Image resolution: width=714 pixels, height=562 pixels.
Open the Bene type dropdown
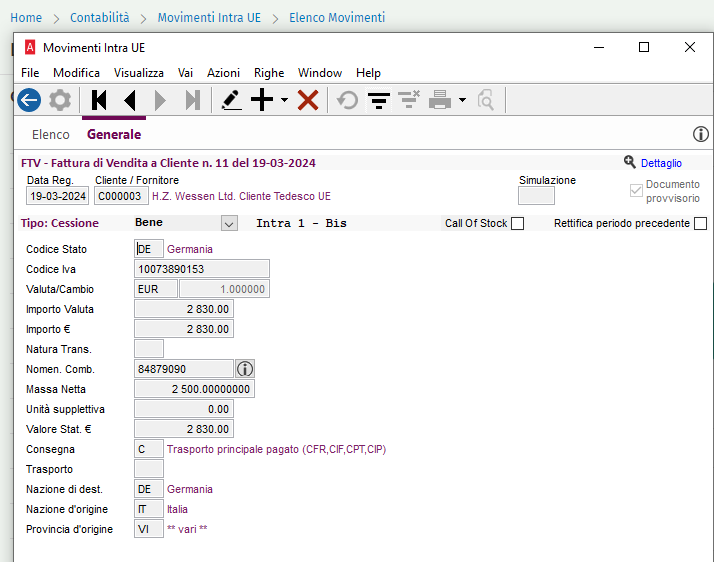[229, 224]
